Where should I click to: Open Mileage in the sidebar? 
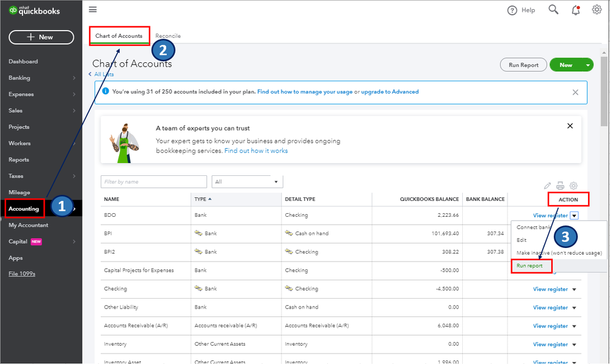pyautogui.click(x=19, y=192)
